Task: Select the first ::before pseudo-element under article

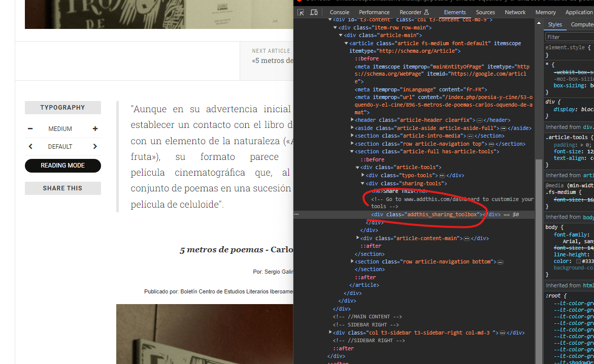Action: pyautogui.click(x=367, y=59)
